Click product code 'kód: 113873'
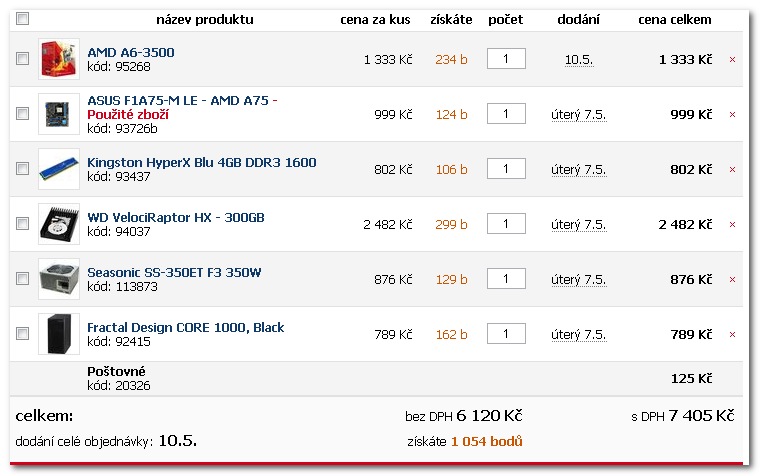The width and height of the screenshot is (760, 476). pos(122,286)
